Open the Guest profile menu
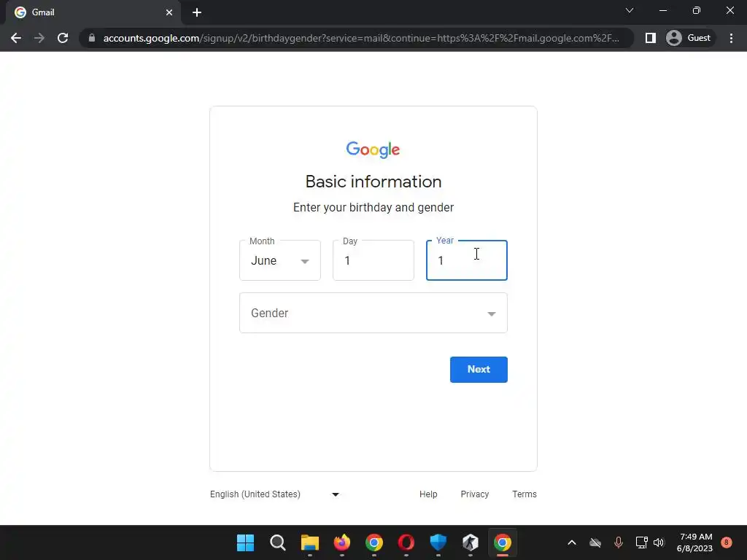Screen dimensions: 747x560 point(689,38)
